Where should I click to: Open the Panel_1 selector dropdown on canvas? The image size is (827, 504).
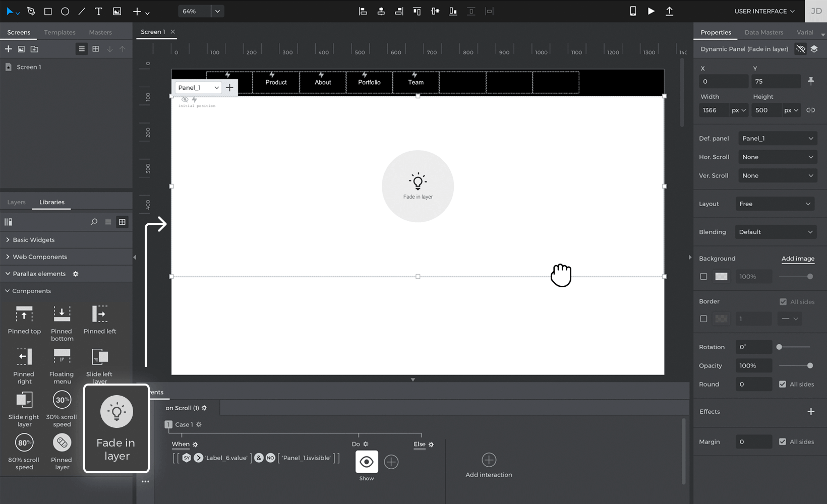(x=198, y=87)
